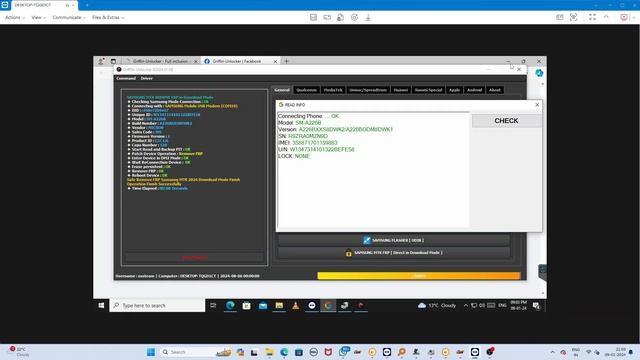Open the TeamViewer Actions dropdown menu
The height and width of the screenshot is (360, 640).
[15, 18]
